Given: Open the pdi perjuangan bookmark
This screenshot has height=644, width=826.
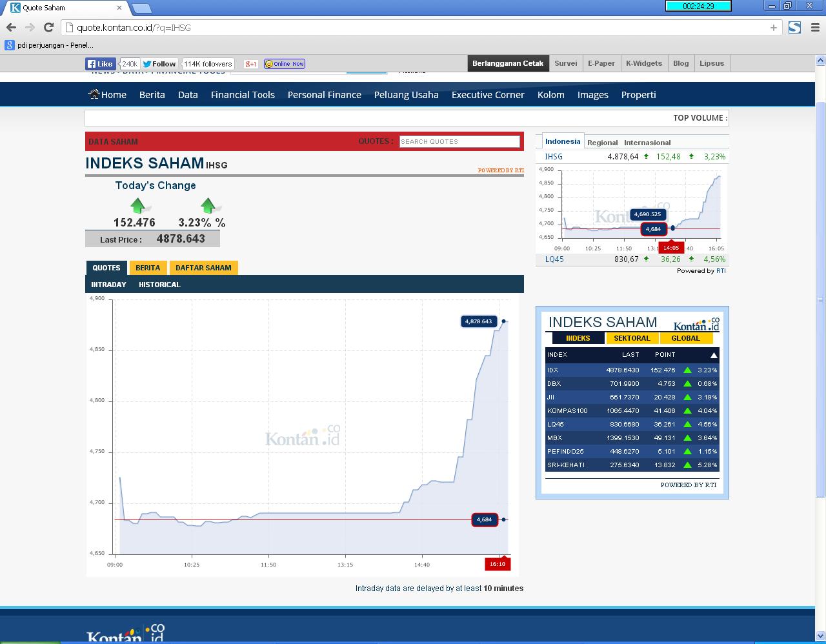Looking at the screenshot, I should click(50, 45).
